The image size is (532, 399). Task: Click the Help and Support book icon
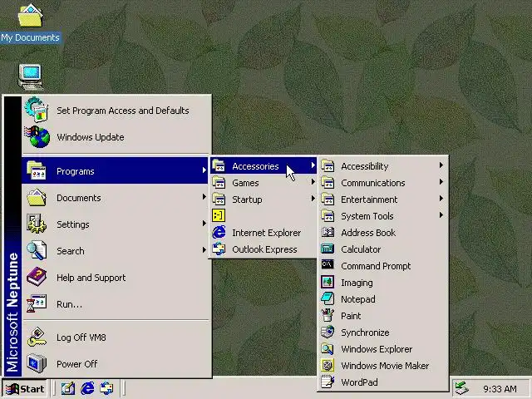pyautogui.click(x=37, y=277)
